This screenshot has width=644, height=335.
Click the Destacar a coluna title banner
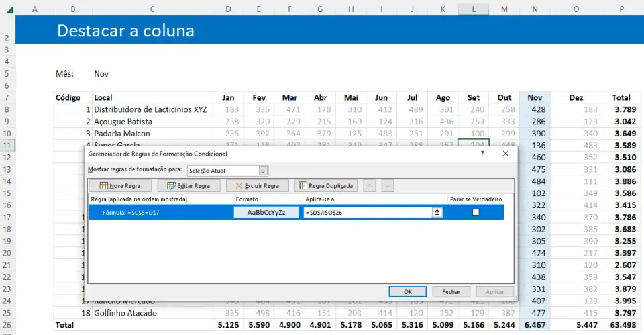[x=329, y=30]
